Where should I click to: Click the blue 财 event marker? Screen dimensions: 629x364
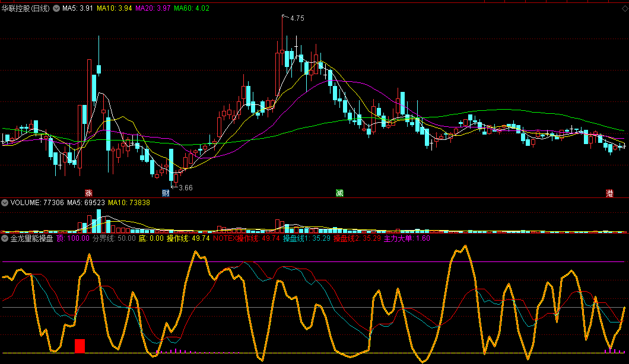166,193
